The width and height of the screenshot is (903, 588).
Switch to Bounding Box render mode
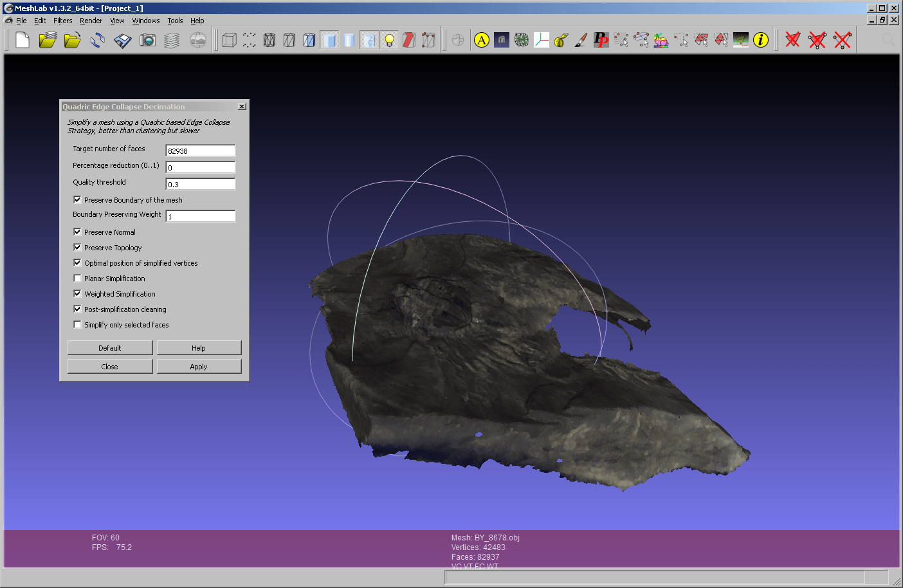click(x=229, y=41)
